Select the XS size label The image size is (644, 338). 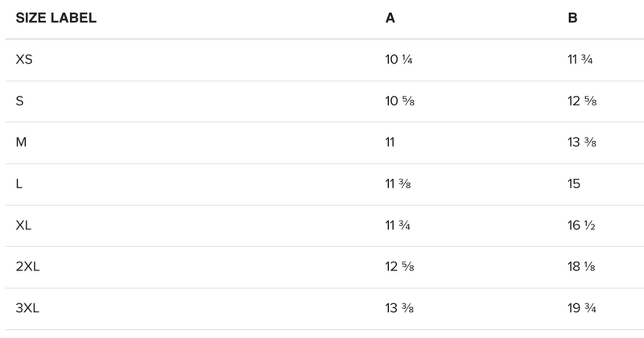24,60
